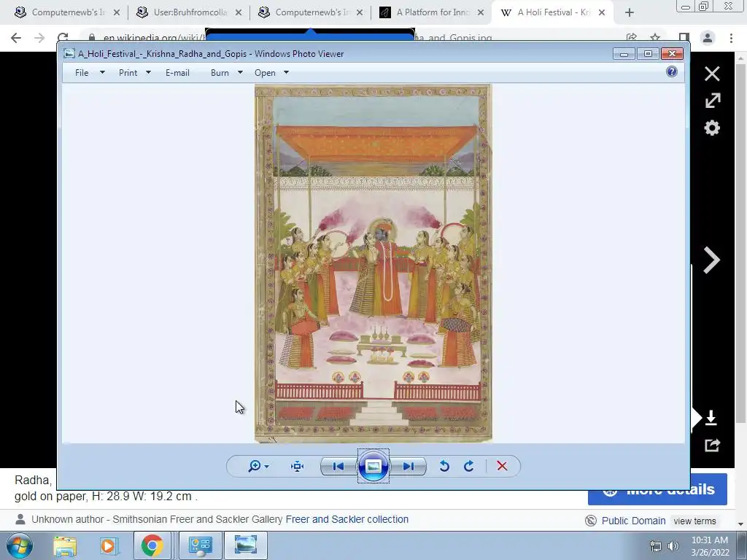
Task: Click E-mail in Photo Viewer toolbar
Action: [x=177, y=72]
